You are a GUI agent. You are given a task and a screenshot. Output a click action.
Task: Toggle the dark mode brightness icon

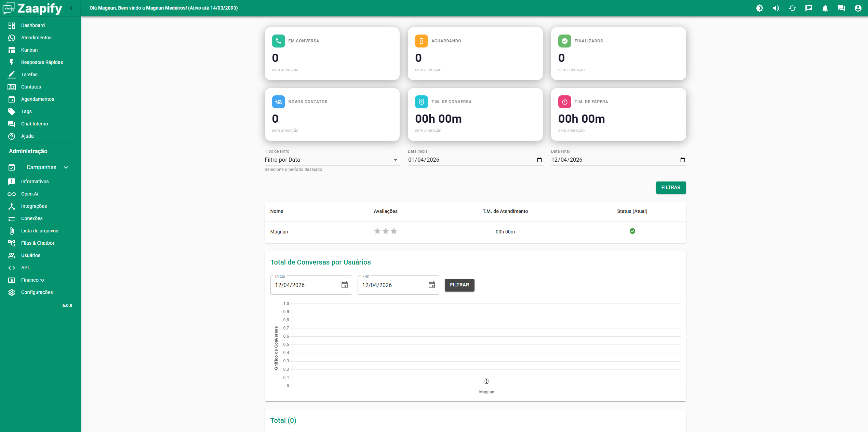(x=759, y=8)
